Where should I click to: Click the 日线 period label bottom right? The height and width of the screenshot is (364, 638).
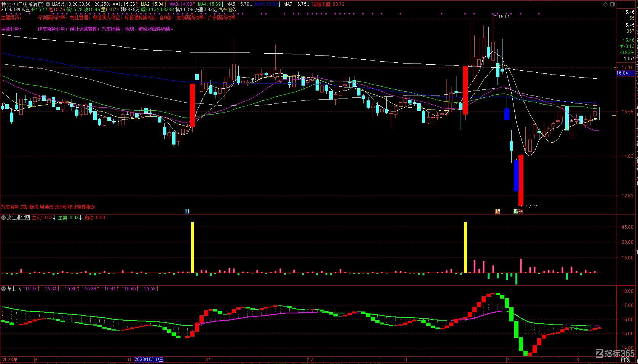625,359
